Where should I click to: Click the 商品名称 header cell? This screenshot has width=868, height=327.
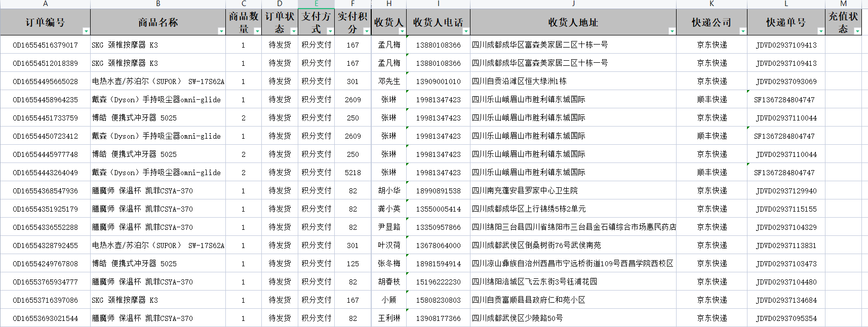point(158,22)
